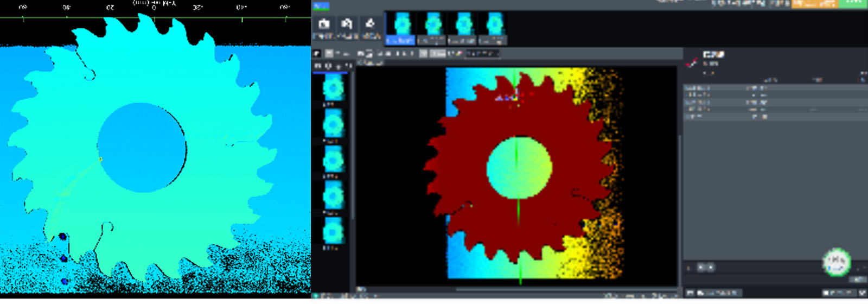Select the third thumbnail in the left sidebar list
868x304 pixels.
point(332,160)
